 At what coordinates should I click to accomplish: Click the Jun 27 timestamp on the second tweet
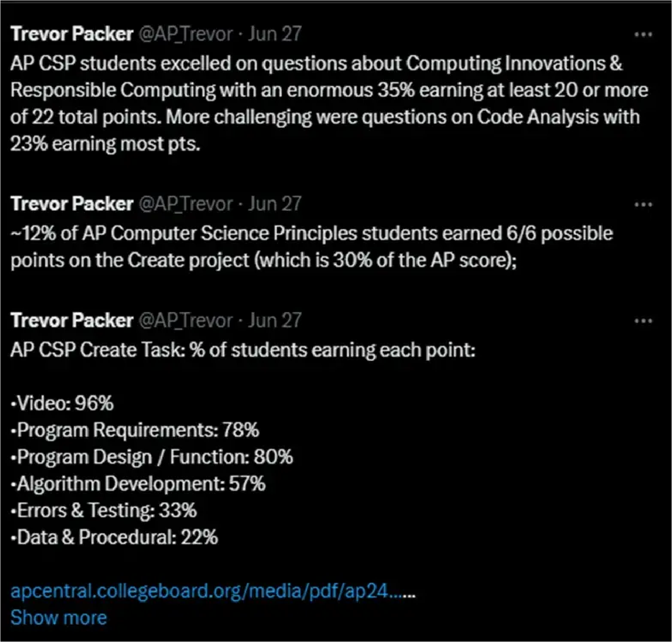tap(275, 204)
